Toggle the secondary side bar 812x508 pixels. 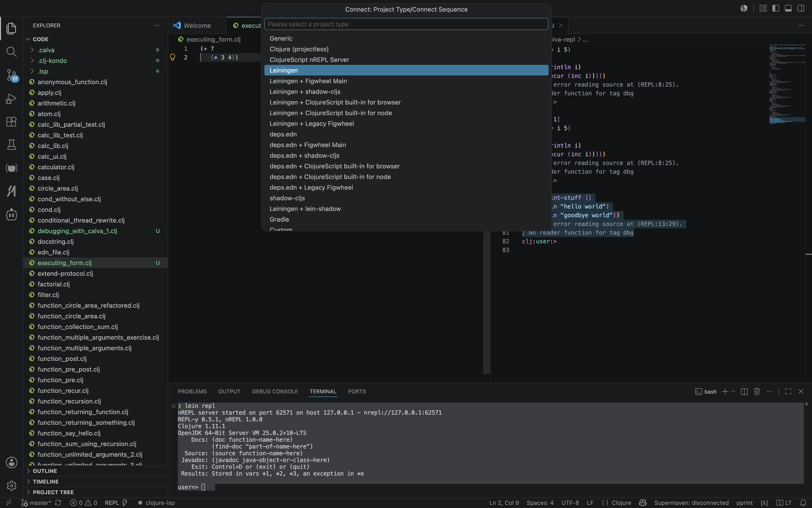click(801, 8)
